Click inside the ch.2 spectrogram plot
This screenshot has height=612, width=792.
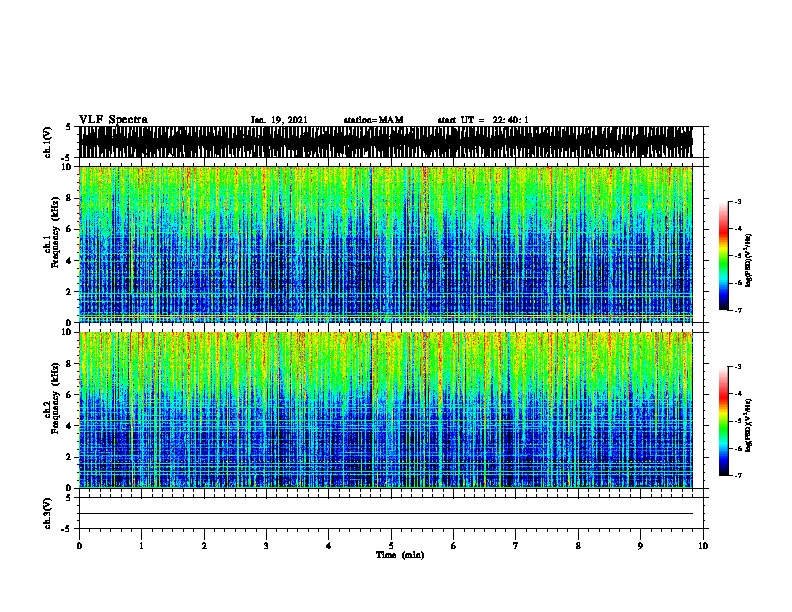[385, 410]
